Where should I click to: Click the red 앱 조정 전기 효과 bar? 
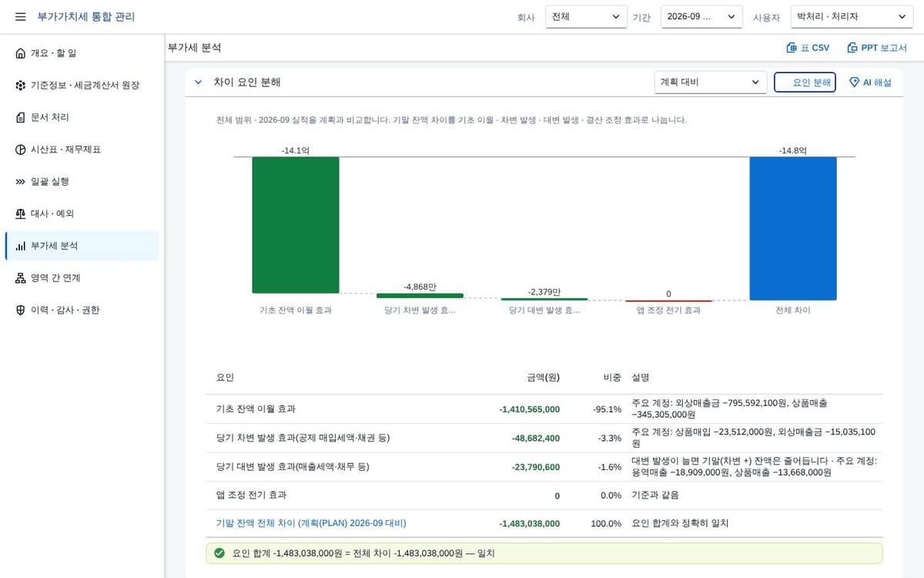(x=669, y=301)
